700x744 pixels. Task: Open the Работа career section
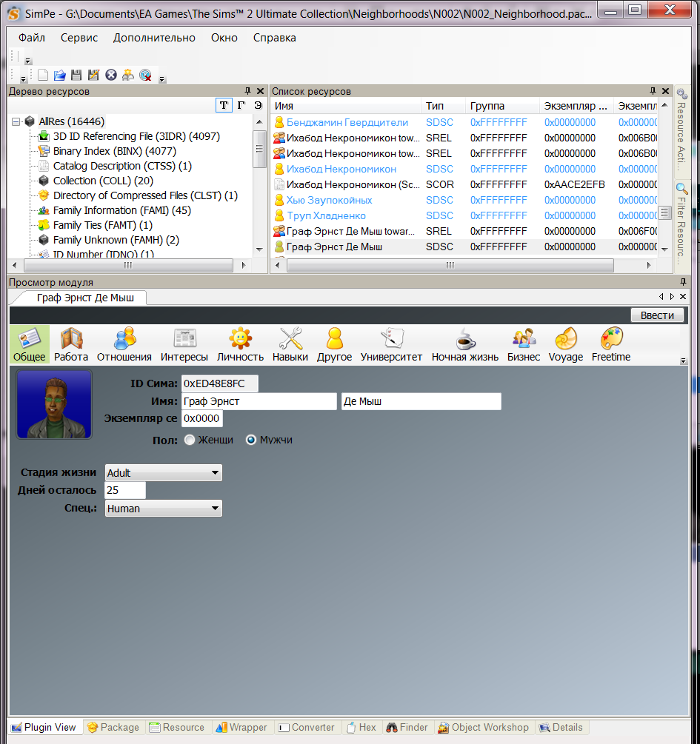(71, 345)
